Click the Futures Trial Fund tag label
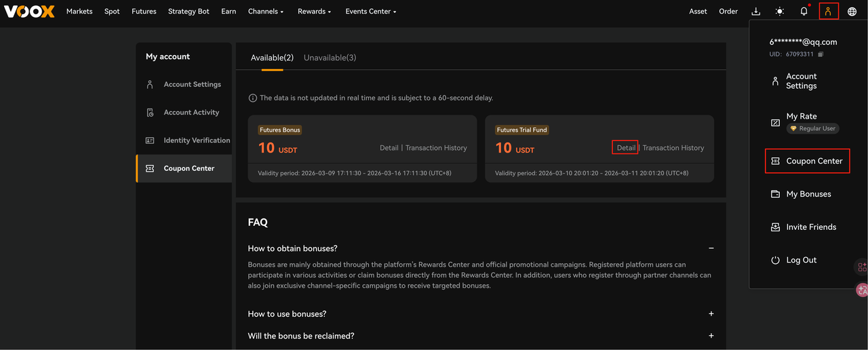Screen dimensions: 868x350 [522, 130]
